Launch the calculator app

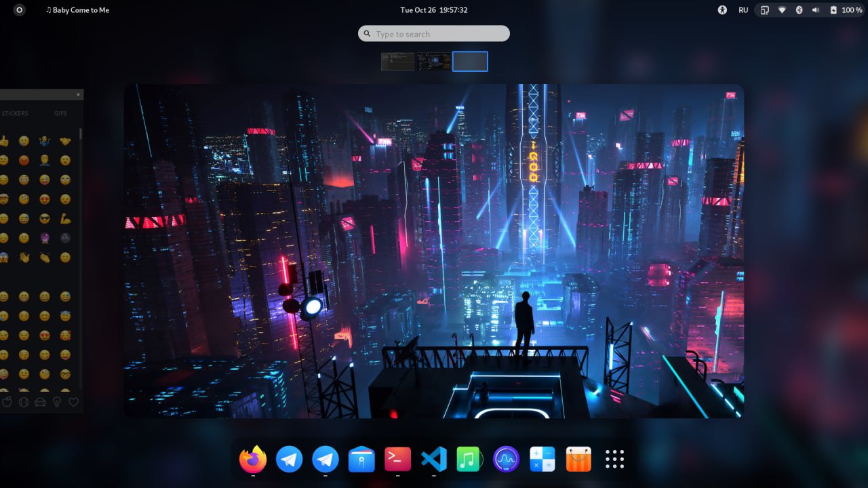coord(542,460)
